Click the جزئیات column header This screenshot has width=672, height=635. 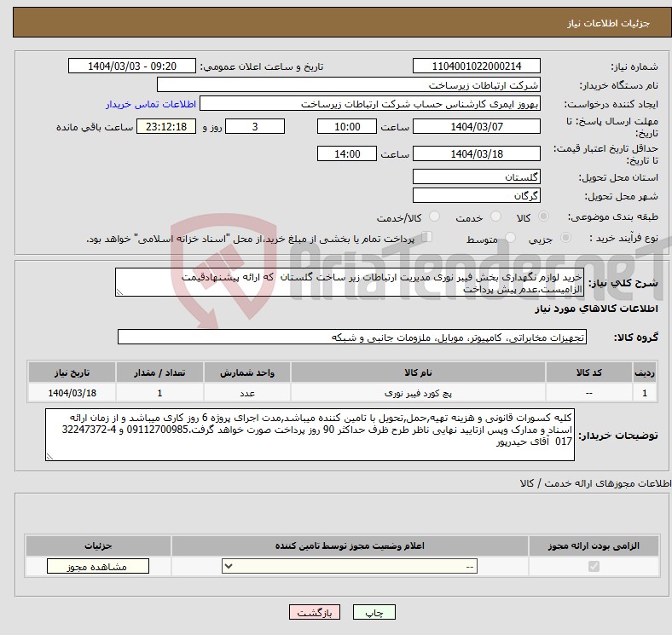(98, 546)
